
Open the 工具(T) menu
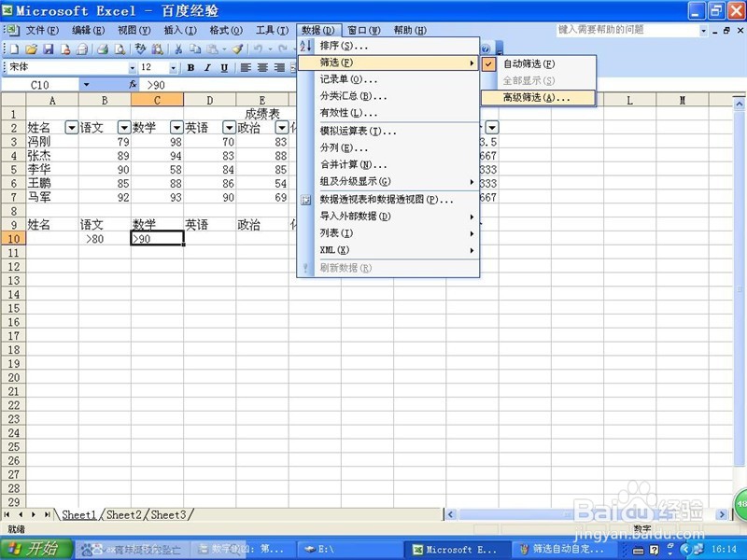pyautogui.click(x=272, y=30)
